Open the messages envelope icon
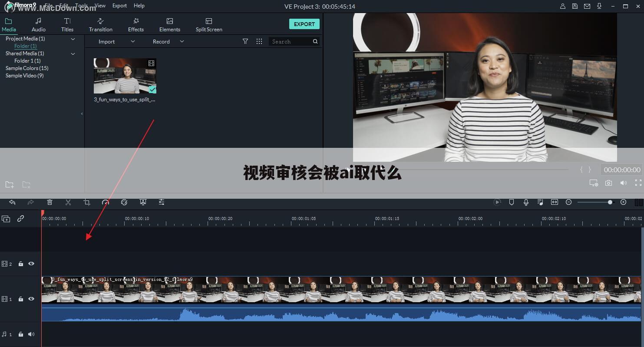Viewport: 644px width, 347px height. pyautogui.click(x=587, y=6)
